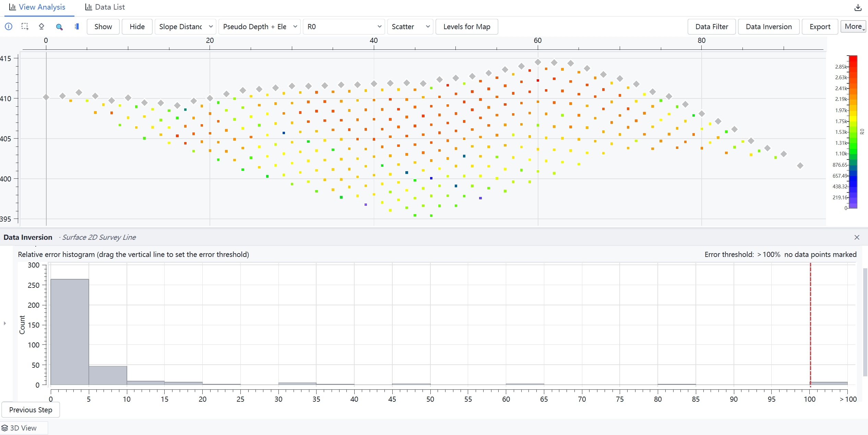This screenshot has height=435, width=868.
Task: Click the Previous Step button
Action: 31,410
